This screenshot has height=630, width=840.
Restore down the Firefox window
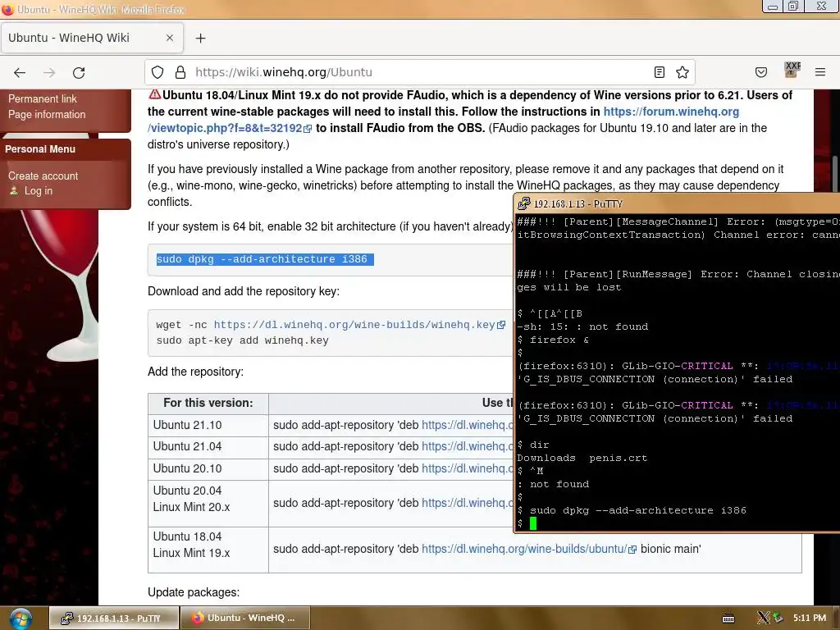click(x=793, y=7)
